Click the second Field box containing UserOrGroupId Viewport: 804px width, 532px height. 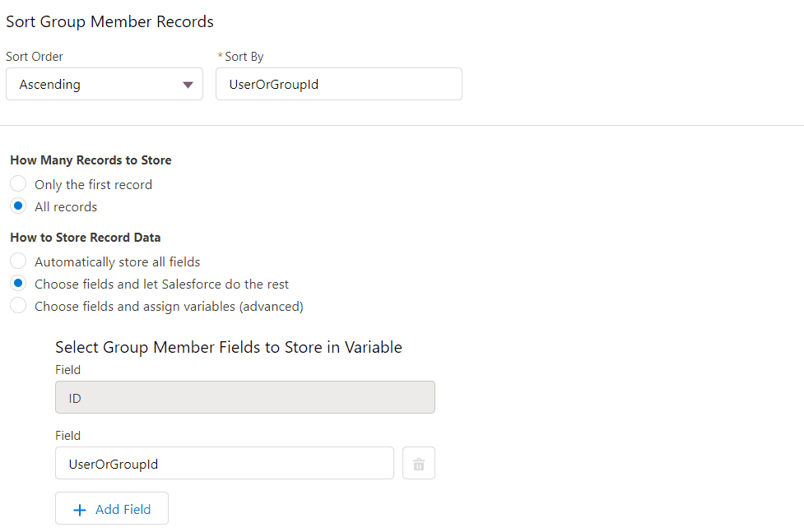point(225,463)
